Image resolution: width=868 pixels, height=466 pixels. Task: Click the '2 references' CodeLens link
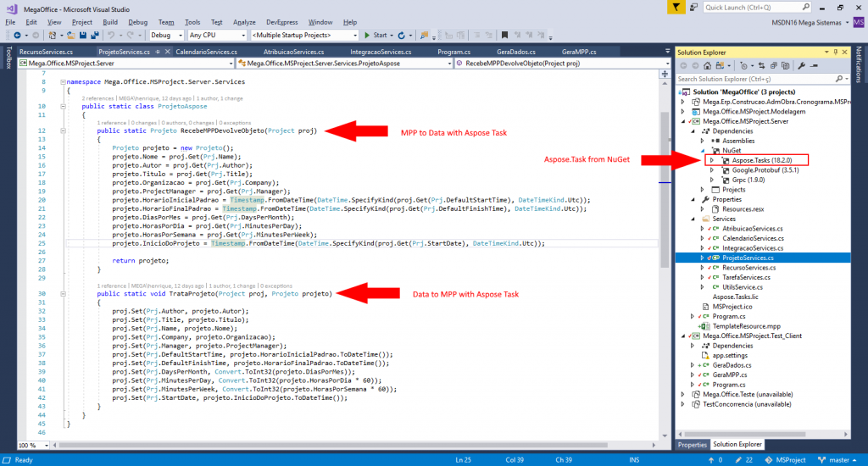(x=97, y=98)
